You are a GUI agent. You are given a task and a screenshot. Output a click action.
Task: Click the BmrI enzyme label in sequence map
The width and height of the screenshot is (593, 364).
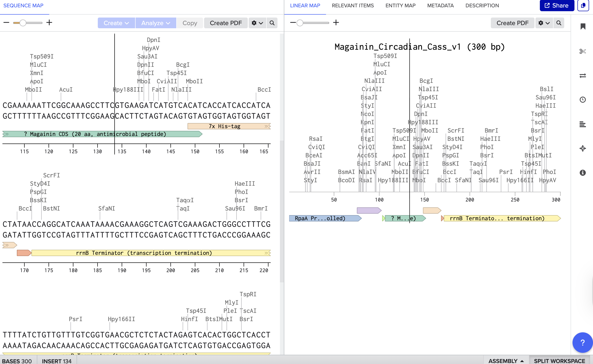tap(261, 209)
